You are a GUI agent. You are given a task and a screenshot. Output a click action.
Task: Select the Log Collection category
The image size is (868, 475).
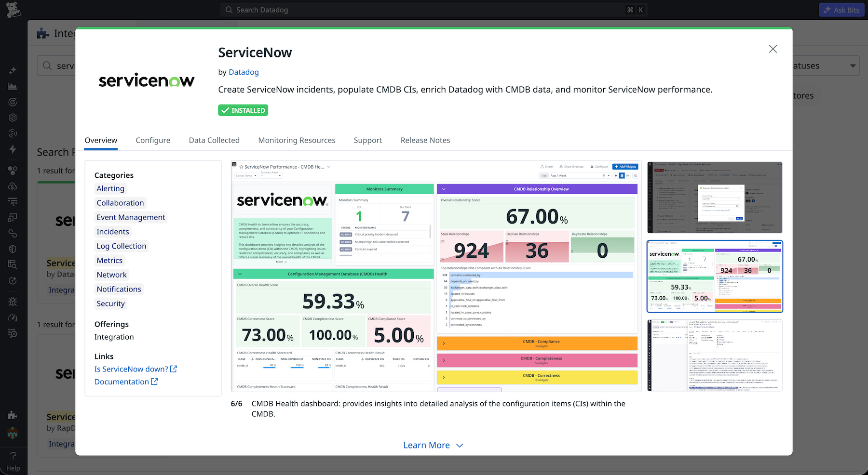point(121,246)
